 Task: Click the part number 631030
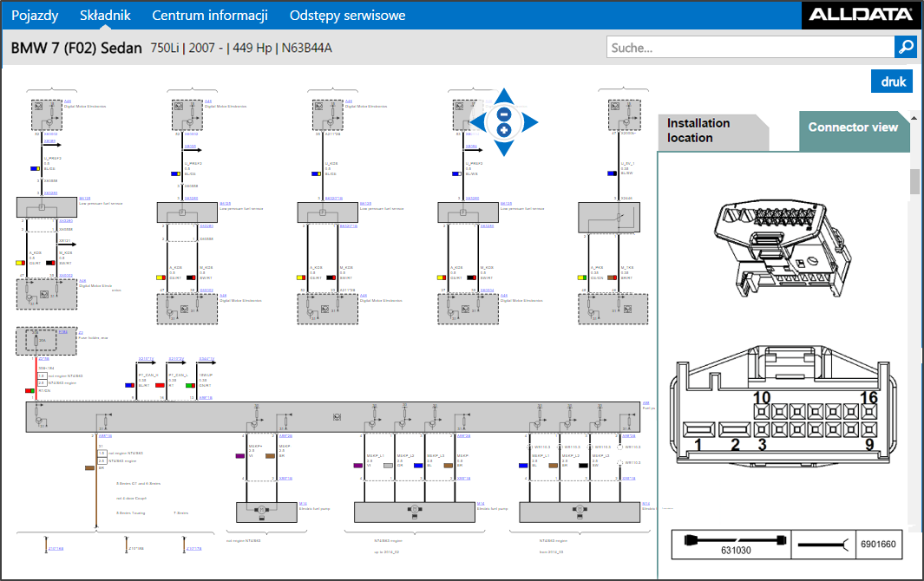(736, 551)
